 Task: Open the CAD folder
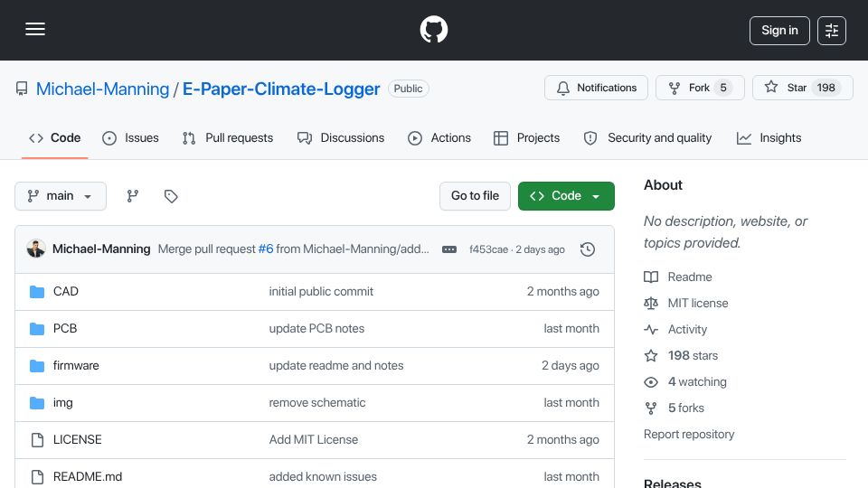(66, 292)
